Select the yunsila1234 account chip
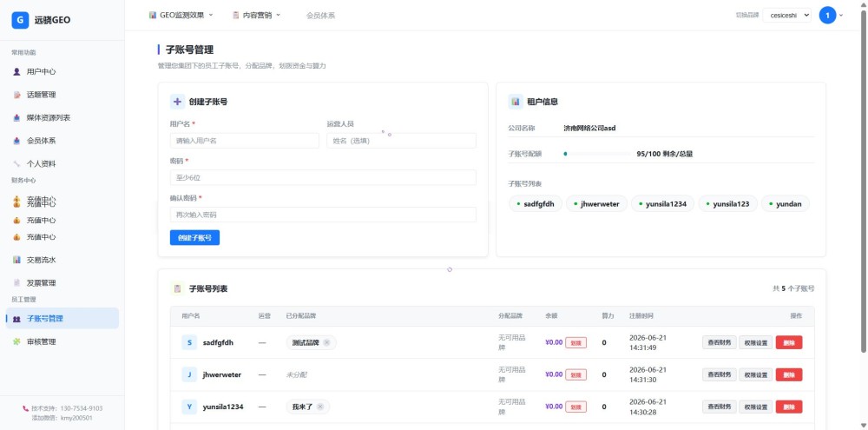The width and height of the screenshot is (868, 430). pos(662,204)
